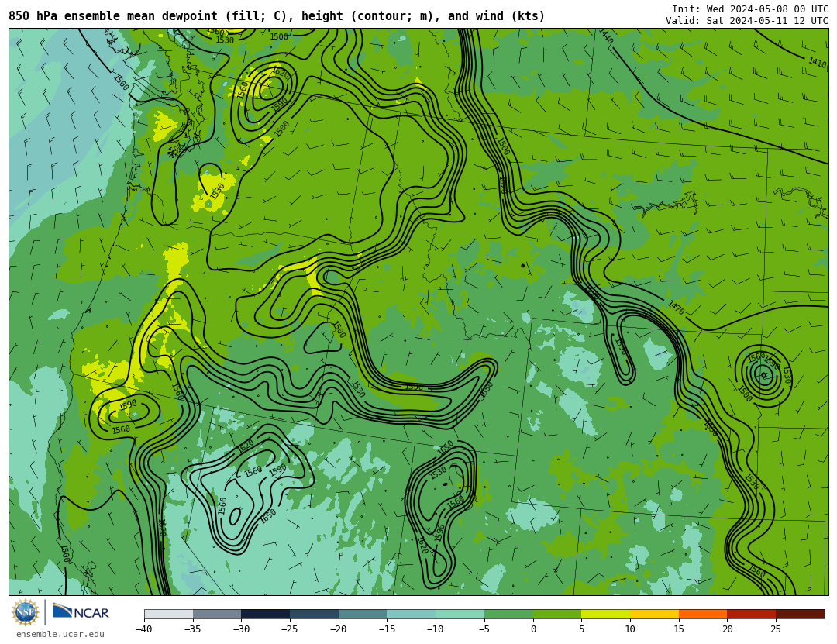The height and width of the screenshot is (644, 837).
Task: Click the colorbar label '20'
Action: pyautogui.click(x=727, y=629)
